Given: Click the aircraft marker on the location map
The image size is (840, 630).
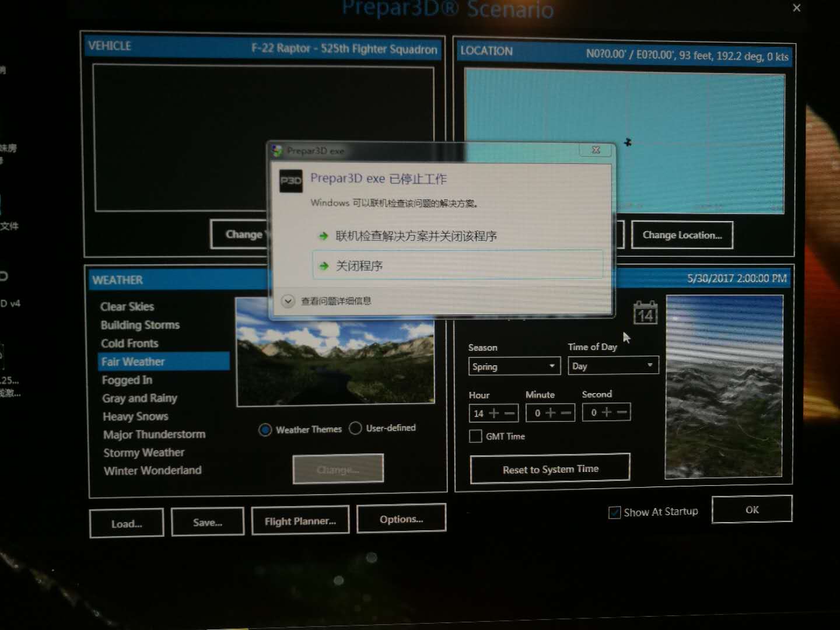Looking at the screenshot, I should click(628, 142).
